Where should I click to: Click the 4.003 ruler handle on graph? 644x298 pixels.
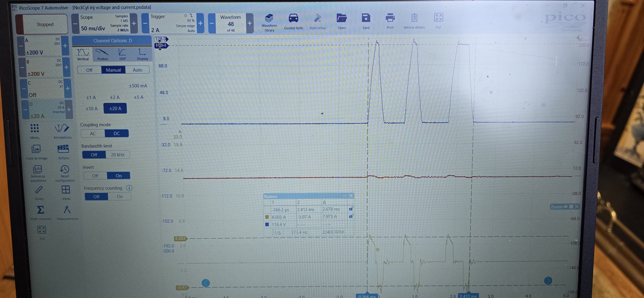[x=180, y=239]
